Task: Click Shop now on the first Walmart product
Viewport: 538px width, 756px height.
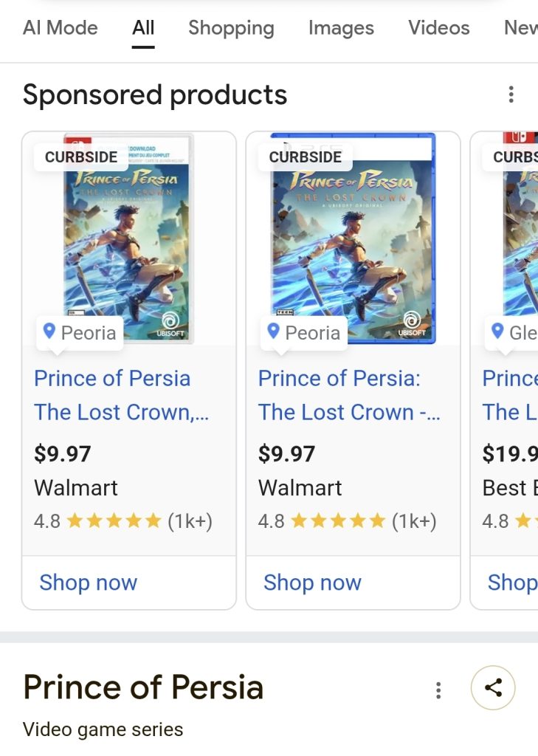Action: click(88, 583)
